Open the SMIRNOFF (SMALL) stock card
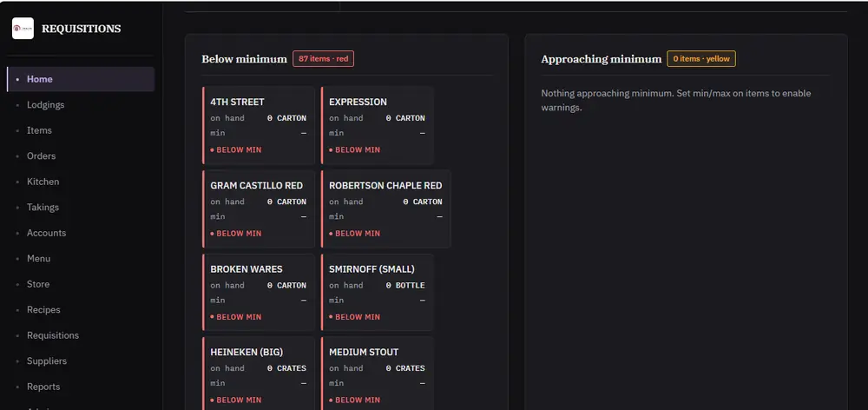This screenshot has width=868, height=410. point(377,293)
